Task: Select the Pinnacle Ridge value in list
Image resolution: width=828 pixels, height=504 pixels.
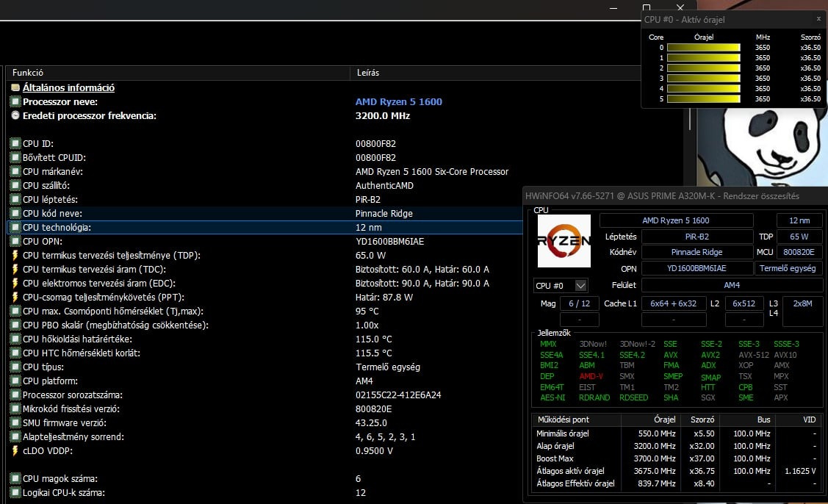Action: 384,214
